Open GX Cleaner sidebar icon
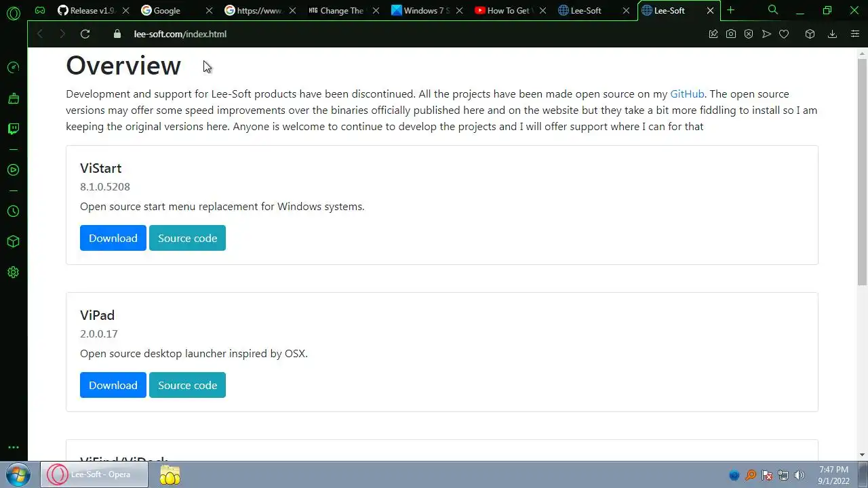Image resolution: width=868 pixels, height=488 pixels. (x=13, y=98)
